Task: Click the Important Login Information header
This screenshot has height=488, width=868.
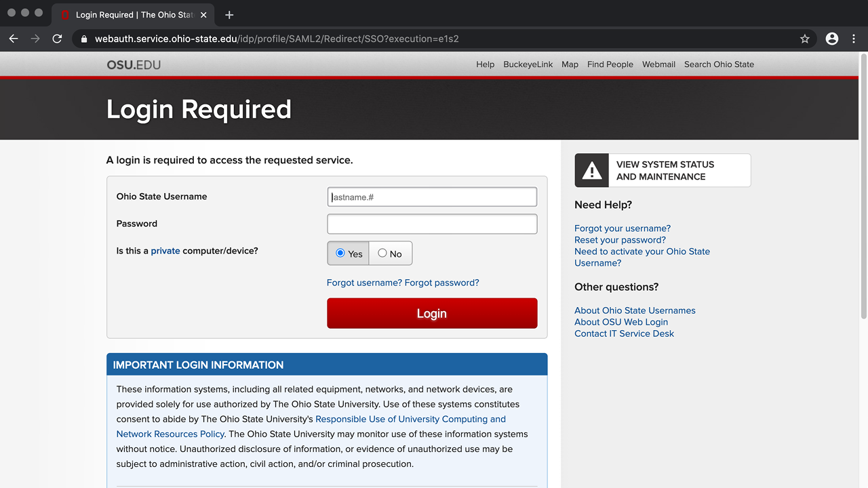Action: 327,365
